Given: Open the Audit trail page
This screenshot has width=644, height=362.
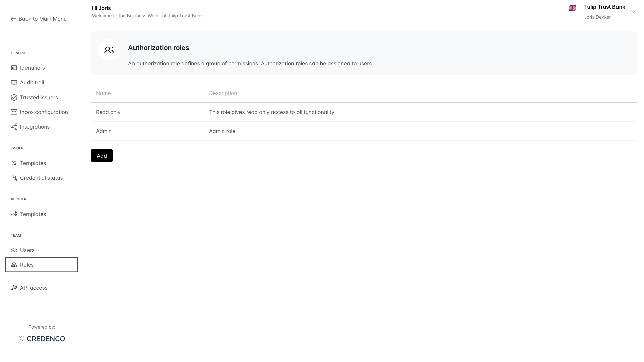Looking at the screenshot, I should tap(42, 82).
